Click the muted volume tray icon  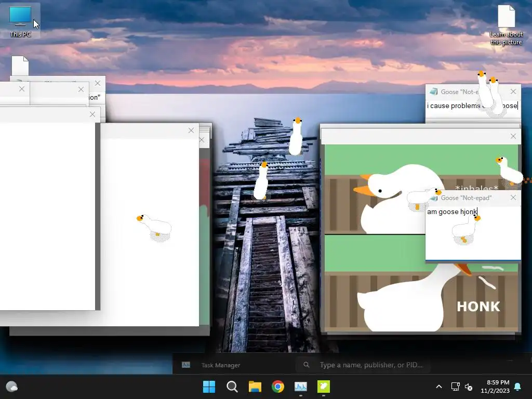(x=469, y=387)
